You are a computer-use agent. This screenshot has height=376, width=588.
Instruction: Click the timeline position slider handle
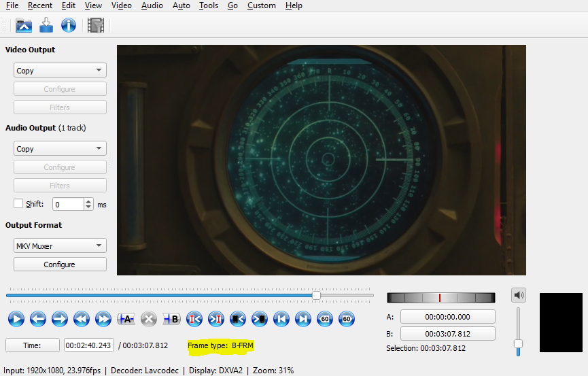pyautogui.click(x=316, y=296)
